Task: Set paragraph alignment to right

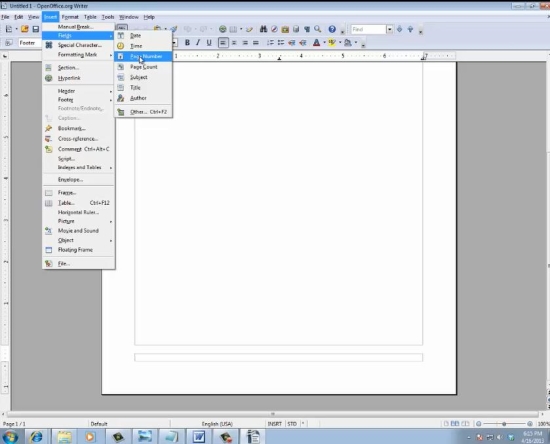Action: (x=245, y=43)
